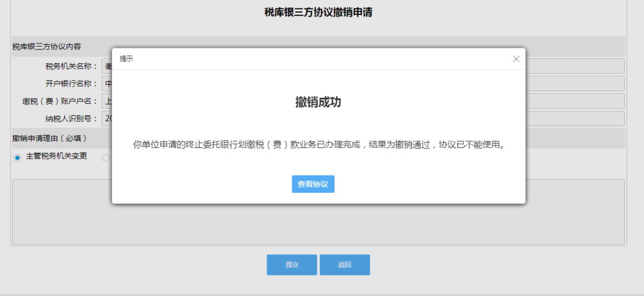Click the 提示 dialog title text
Image resolution: width=644 pixels, height=296 pixels.
(126, 59)
